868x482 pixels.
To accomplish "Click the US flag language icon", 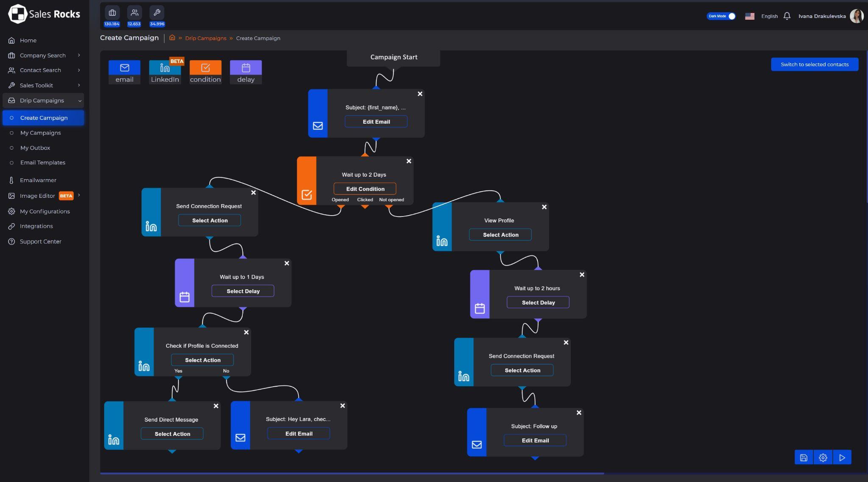I will click(x=750, y=16).
